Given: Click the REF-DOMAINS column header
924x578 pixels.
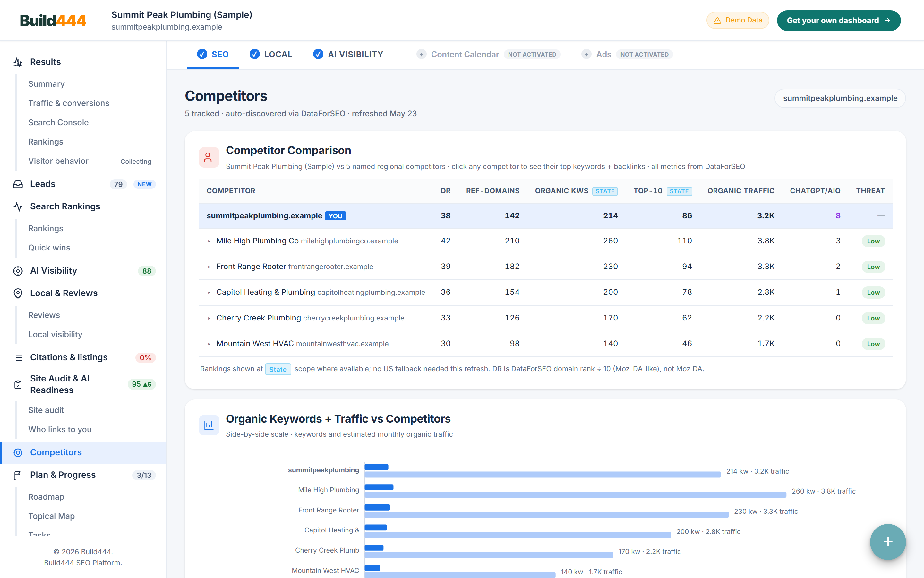Looking at the screenshot, I should click(x=492, y=191).
